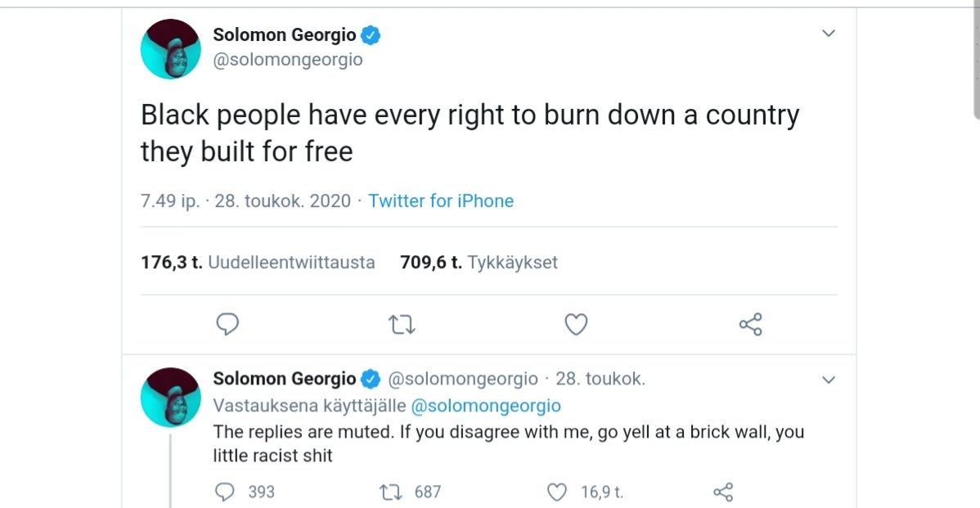Screen dimensions: 980x508
Task: Reply to the main tweet via comment icon
Action: [227, 325]
